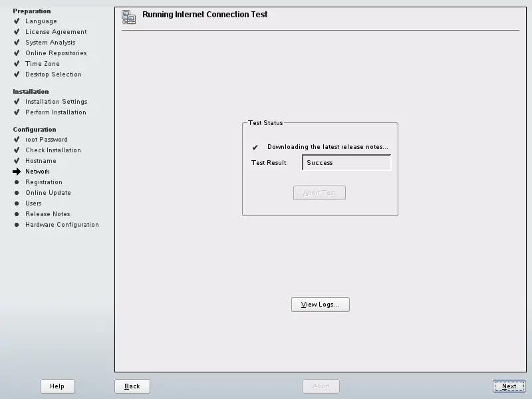Select Desktop Selection step in sidebar
Viewport: 532px width, 399px height.
[x=53, y=74]
